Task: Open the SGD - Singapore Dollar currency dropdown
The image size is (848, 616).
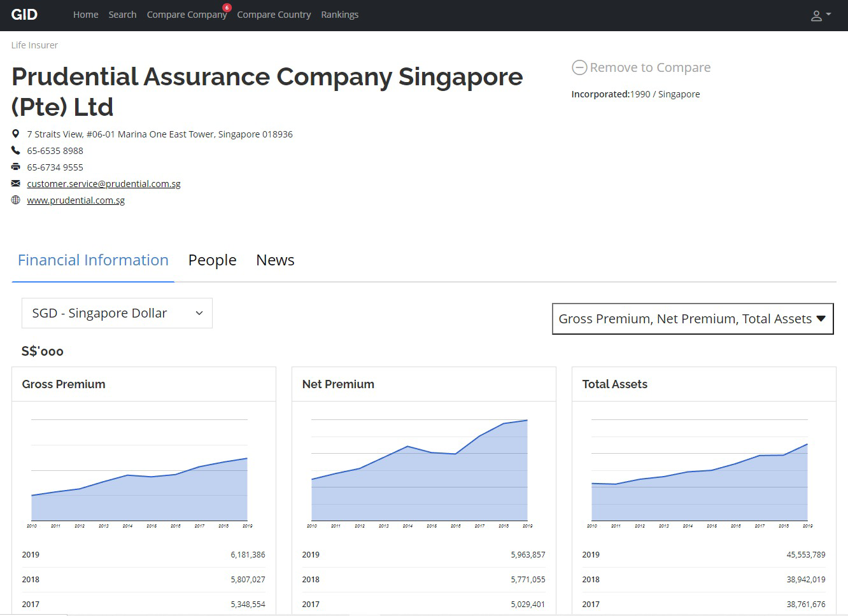Action: pos(117,313)
